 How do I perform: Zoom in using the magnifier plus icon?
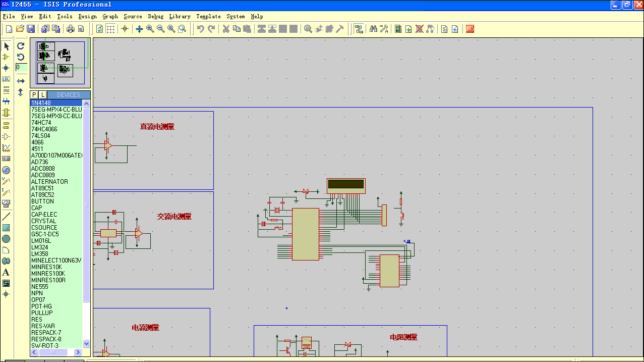(x=150, y=29)
